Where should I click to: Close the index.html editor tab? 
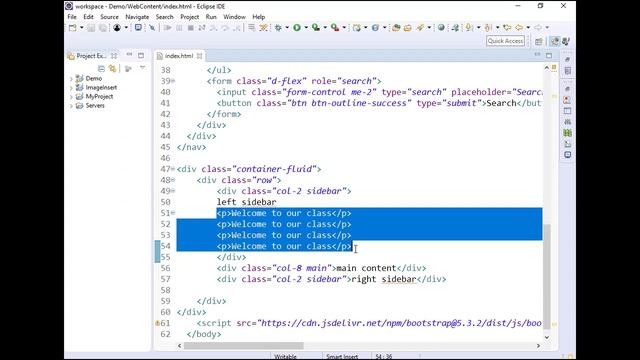coord(199,56)
